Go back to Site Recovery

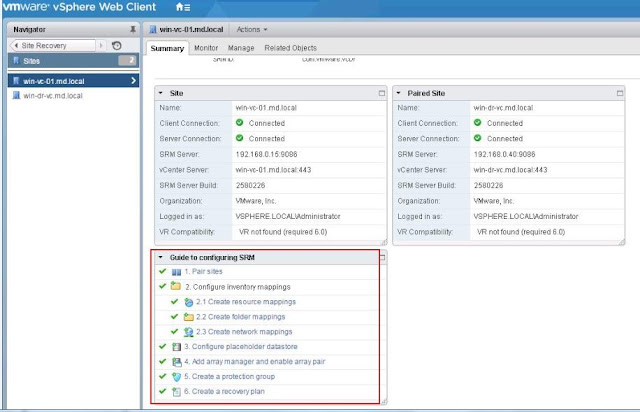53,45
